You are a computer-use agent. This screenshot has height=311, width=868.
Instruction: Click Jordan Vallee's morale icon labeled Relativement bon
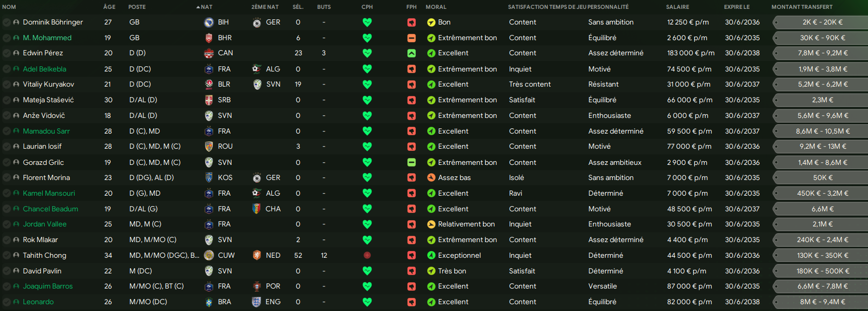[431, 224]
